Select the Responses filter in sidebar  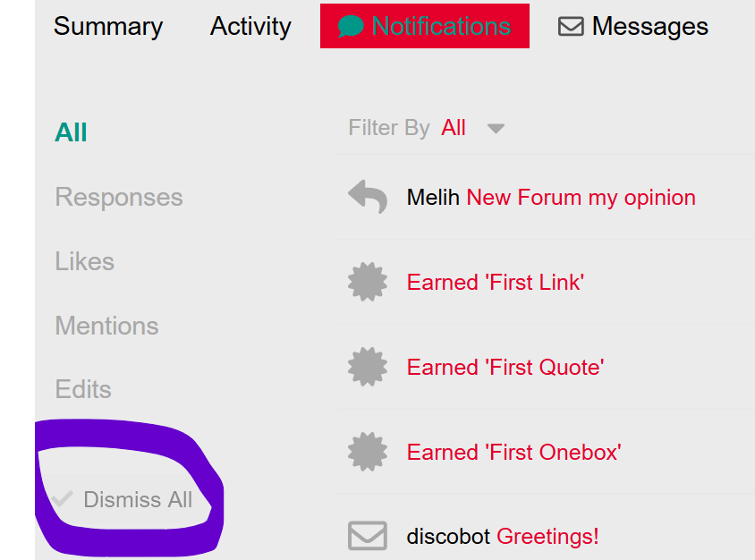119,197
